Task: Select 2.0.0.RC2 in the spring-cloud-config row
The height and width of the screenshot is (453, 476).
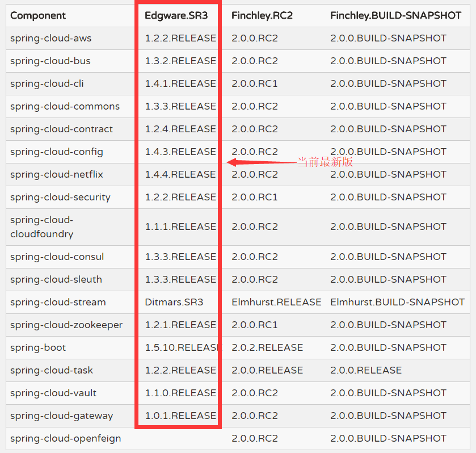Action: pos(255,152)
